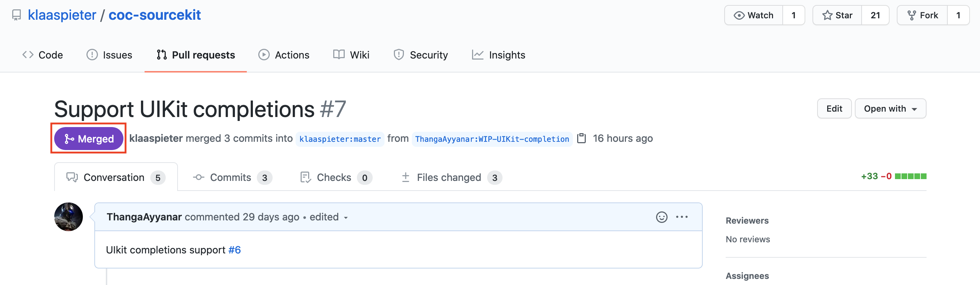Fork the repository

[922, 15]
